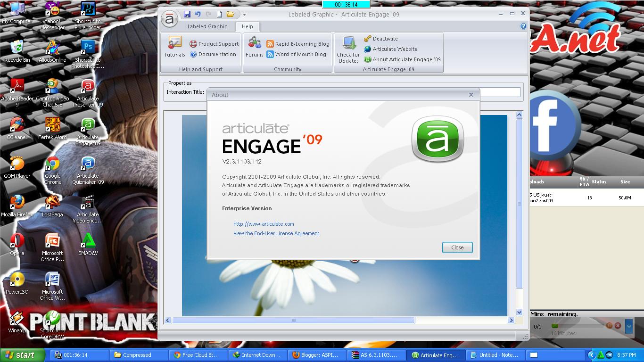Switch to Blogger Firefox taskbar button
Screen dimensions: 644x362
(316, 355)
